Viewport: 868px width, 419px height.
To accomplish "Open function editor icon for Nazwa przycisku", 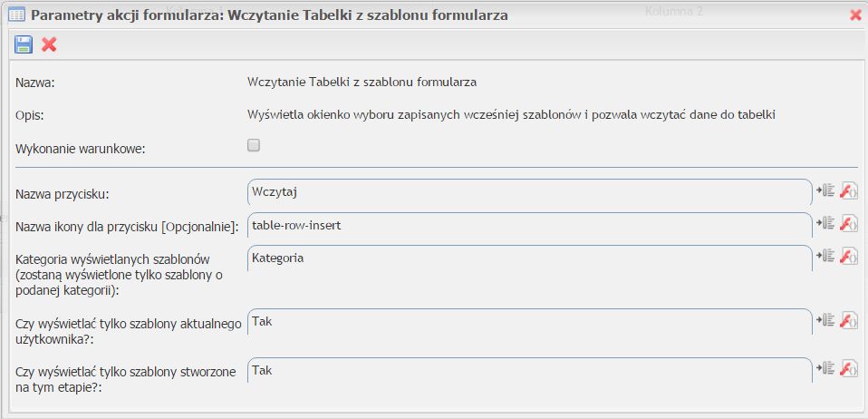I will pos(849,190).
